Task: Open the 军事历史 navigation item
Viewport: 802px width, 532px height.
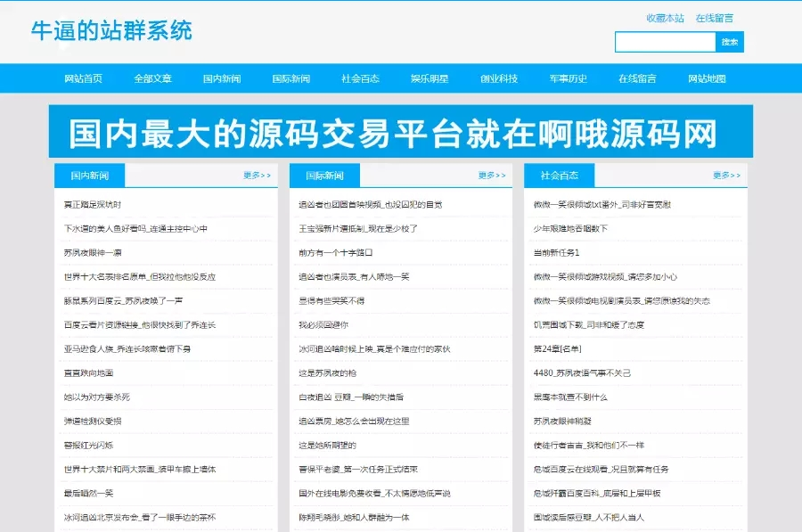Action: pyautogui.click(x=569, y=78)
